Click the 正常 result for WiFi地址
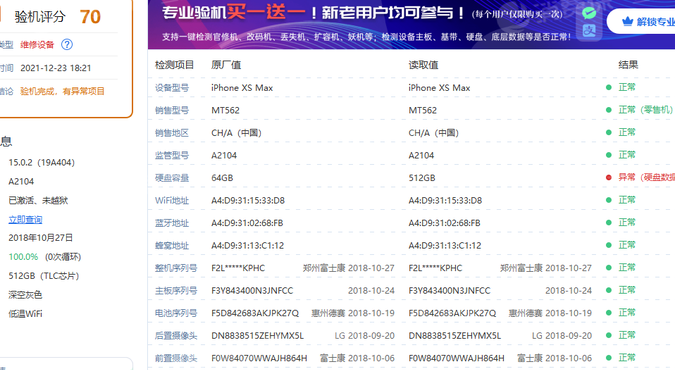The height and width of the screenshot is (370, 675). pyautogui.click(x=627, y=200)
